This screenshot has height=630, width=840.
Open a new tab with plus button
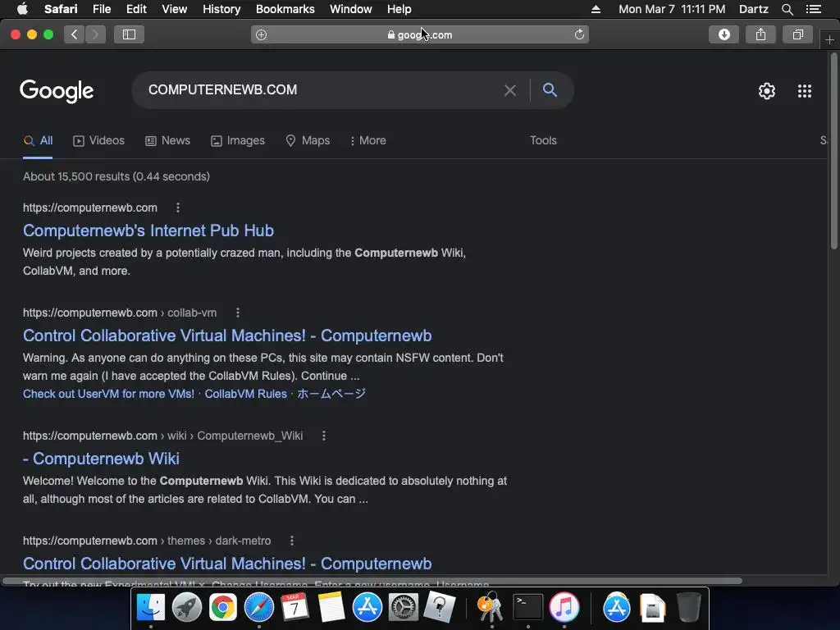pyautogui.click(x=830, y=39)
